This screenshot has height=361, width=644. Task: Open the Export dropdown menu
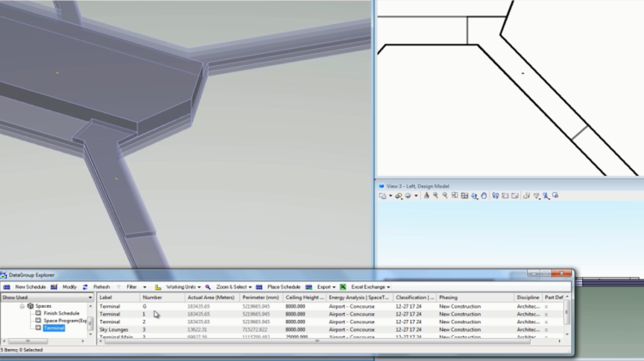[x=324, y=286]
